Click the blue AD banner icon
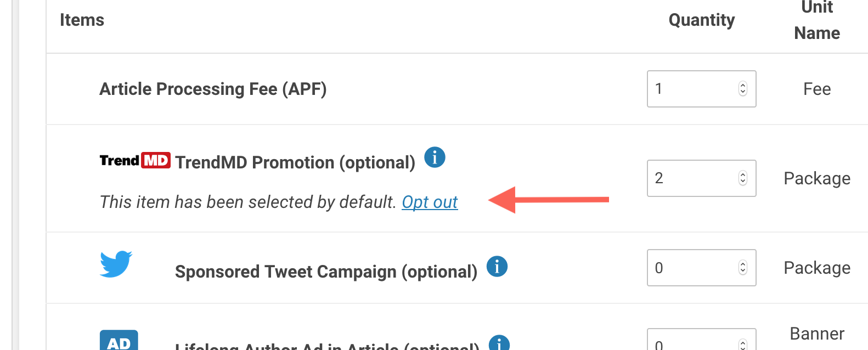The image size is (868, 350). pyautogui.click(x=119, y=341)
